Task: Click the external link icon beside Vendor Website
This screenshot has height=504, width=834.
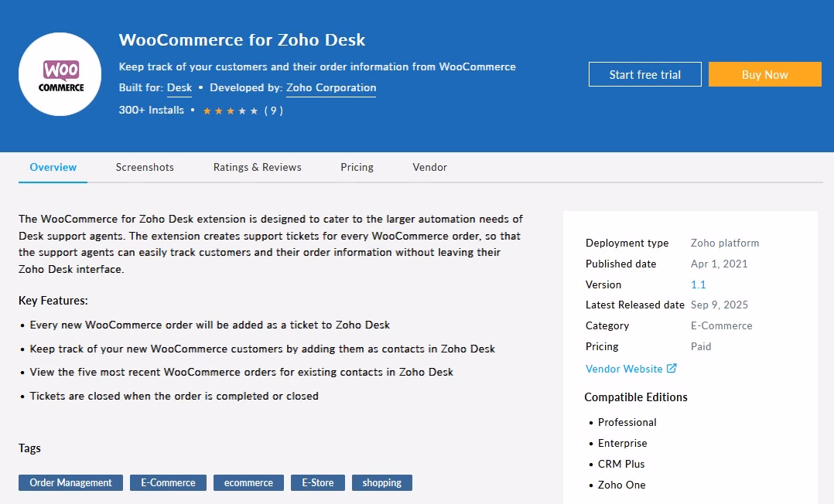Action: tap(672, 369)
